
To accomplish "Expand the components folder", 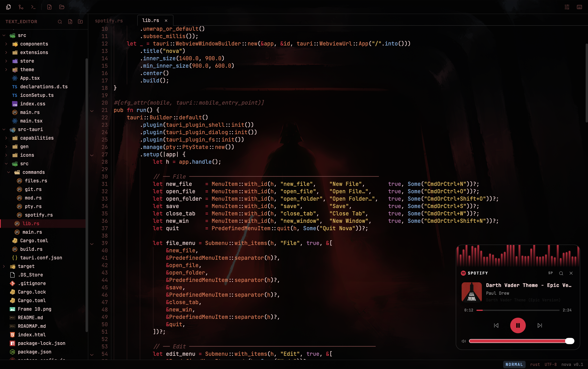I will 6,44.
